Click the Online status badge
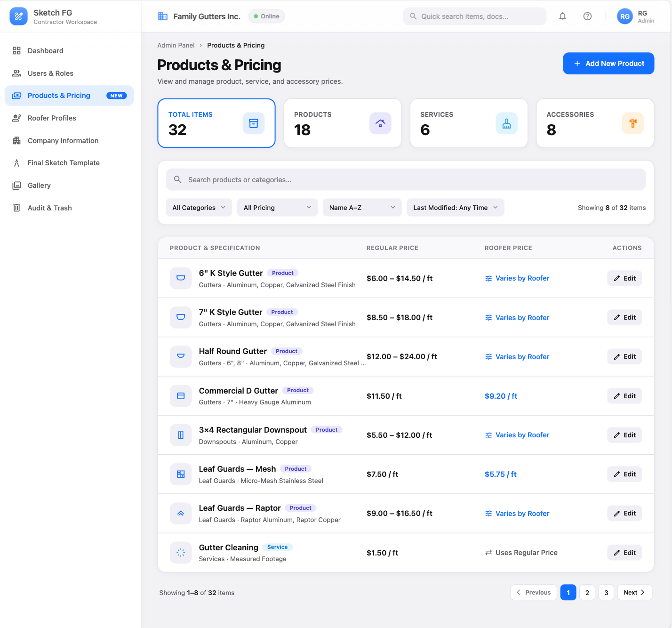This screenshot has width=672, height=628. (x=266, y=16)
